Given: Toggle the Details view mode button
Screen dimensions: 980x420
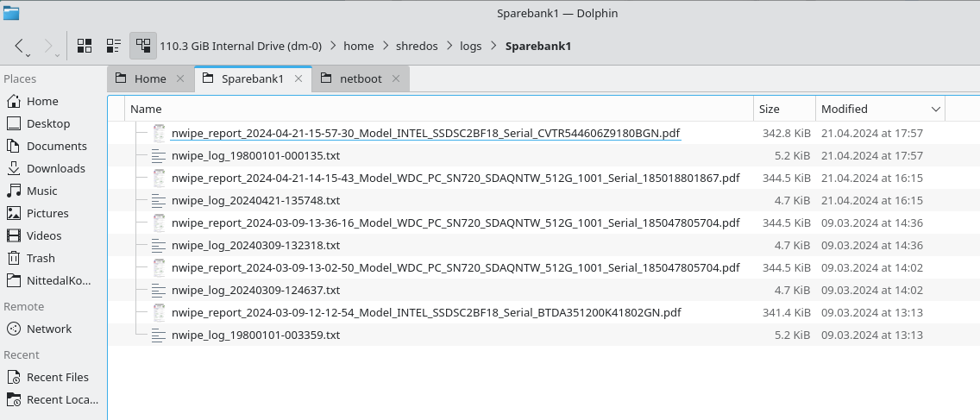Looking at the screenshot, I should pyautogui.click(x=142, y=46).
